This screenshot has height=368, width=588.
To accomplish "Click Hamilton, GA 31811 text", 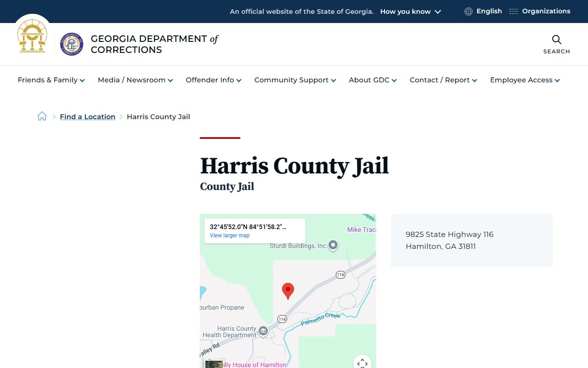I will (x=441, y=247).
